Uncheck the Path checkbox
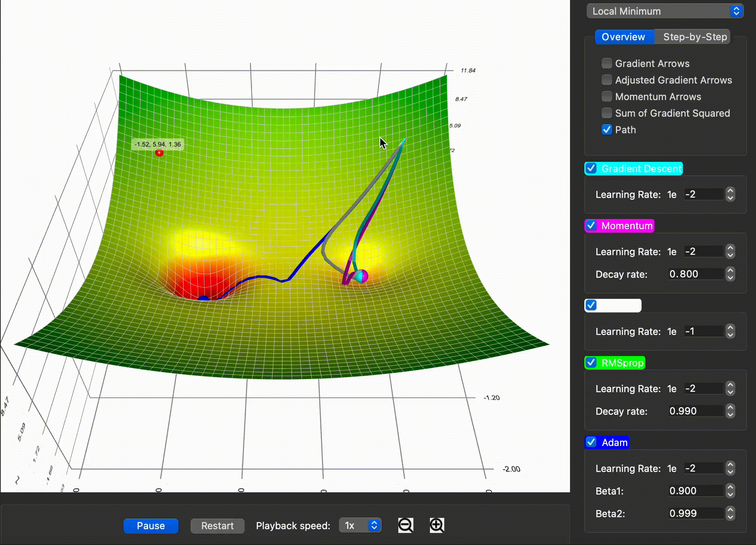 point(607,130)
